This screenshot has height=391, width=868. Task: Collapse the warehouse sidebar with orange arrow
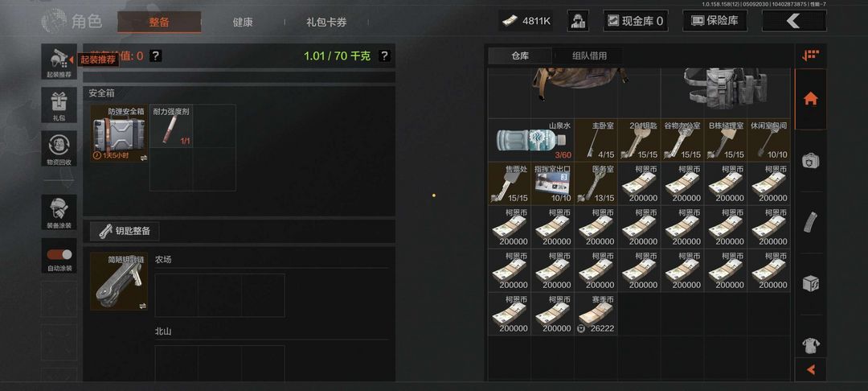coord(810,369)
